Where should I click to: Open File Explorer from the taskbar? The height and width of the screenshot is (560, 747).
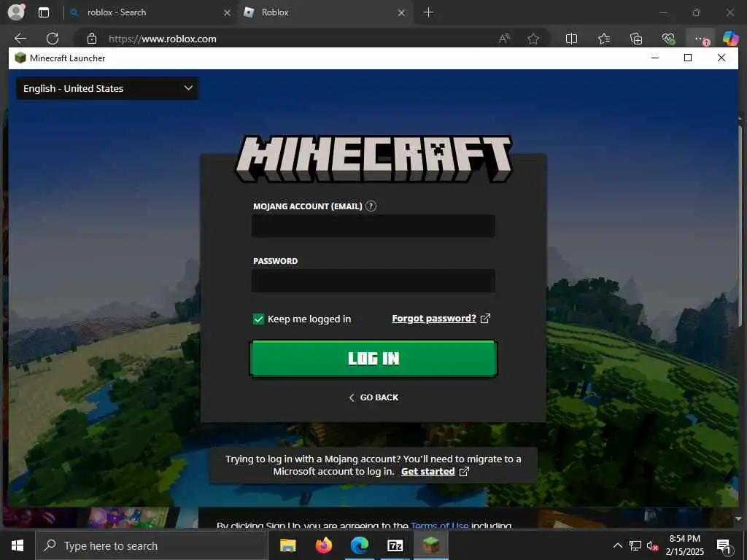pos(287,545)
